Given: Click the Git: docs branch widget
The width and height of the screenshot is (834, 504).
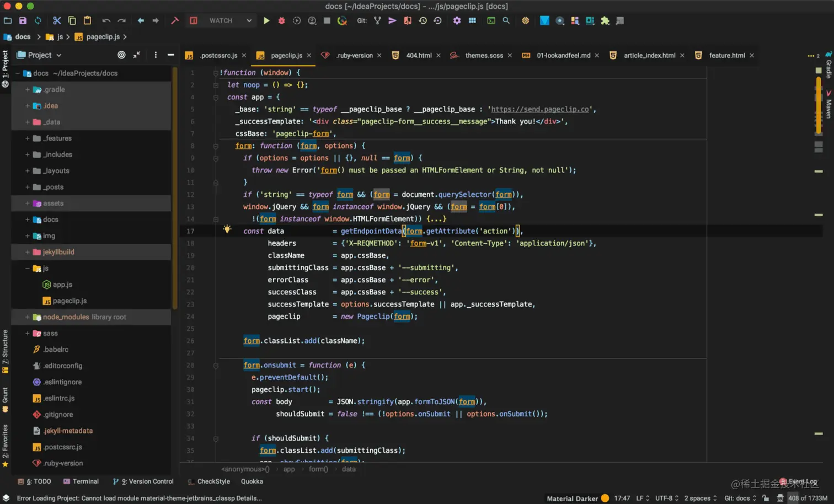Looking at the screenshot, I should (740, 498).
